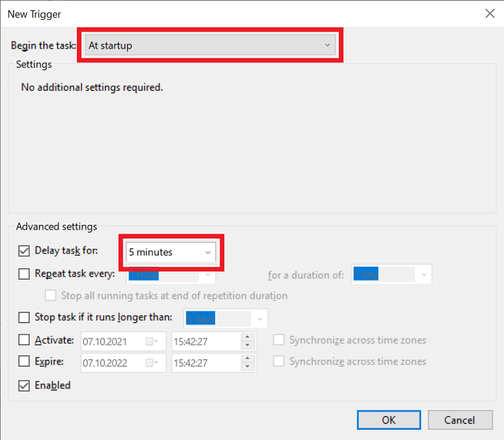
Task: Check 'Stop all running tasks at end' option
Action: (51, 295)
